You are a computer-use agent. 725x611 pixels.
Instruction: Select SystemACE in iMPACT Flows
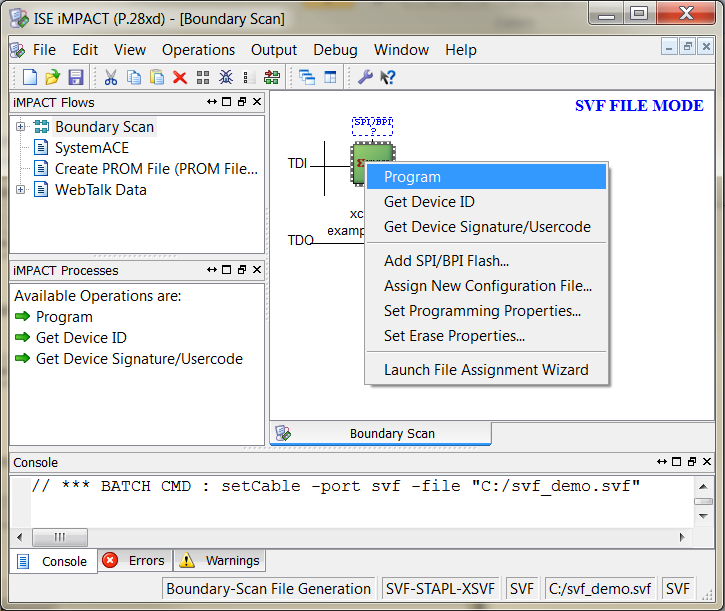point(91,148)
